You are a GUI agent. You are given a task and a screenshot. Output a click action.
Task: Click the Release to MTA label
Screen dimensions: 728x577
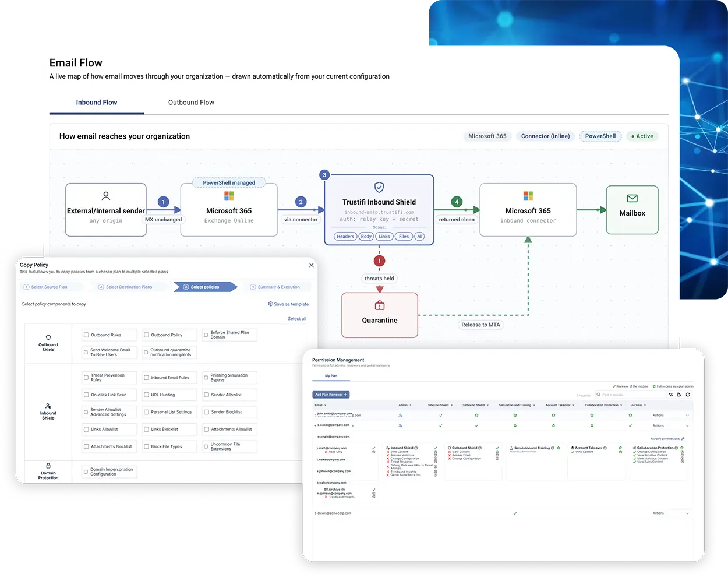coord(480,325)
